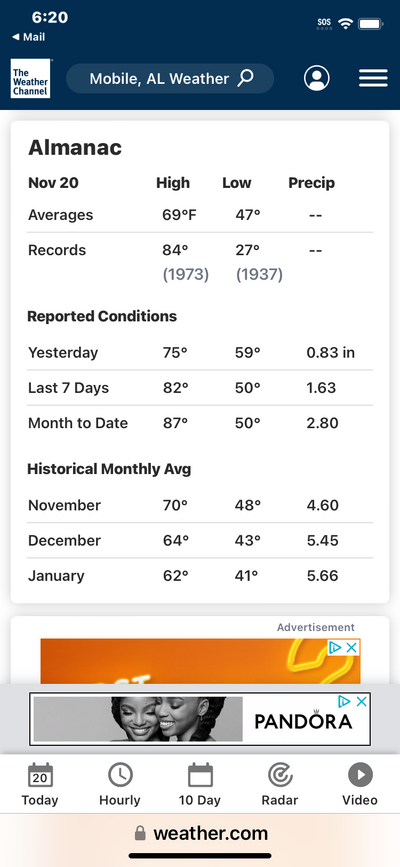Screen dimensions: 400x867
Task: Close the Pandora banner ad
Action: coord(361,702)
